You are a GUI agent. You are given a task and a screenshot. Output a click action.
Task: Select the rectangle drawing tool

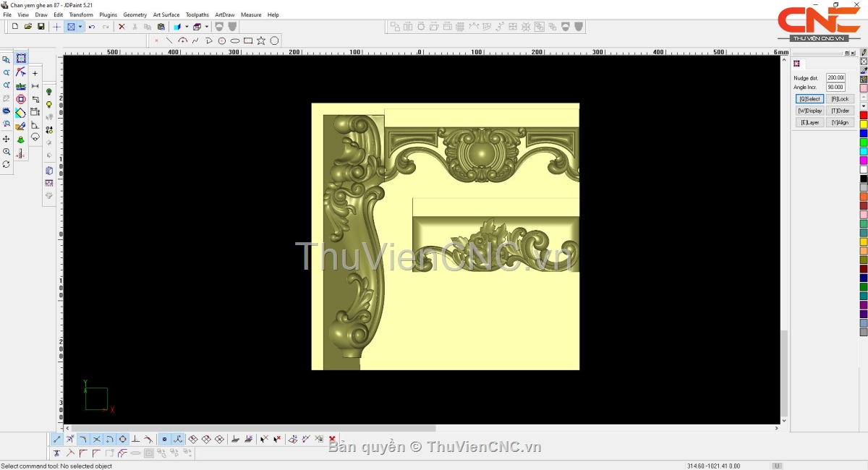(x=248, y=40)
